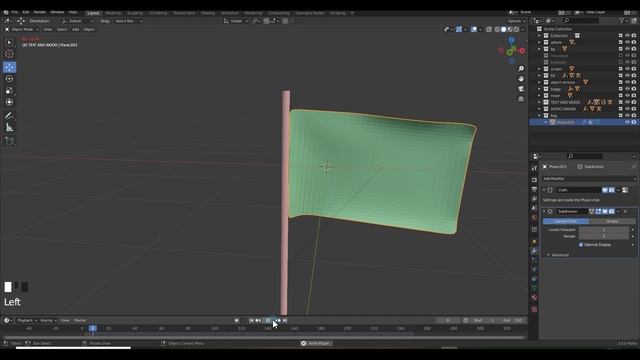Open the Material properties tab
640x360 pixels.
[x=534, y=298]
